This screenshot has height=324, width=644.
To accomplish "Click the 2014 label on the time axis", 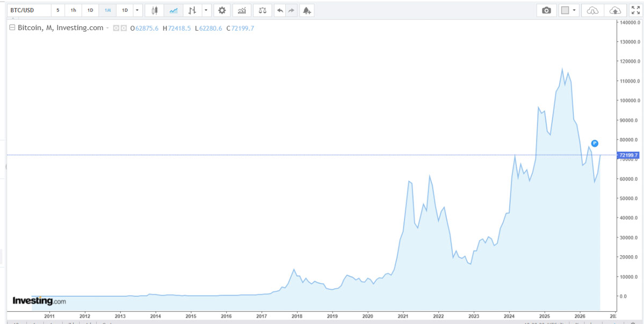I will click(x=155, y=316).
